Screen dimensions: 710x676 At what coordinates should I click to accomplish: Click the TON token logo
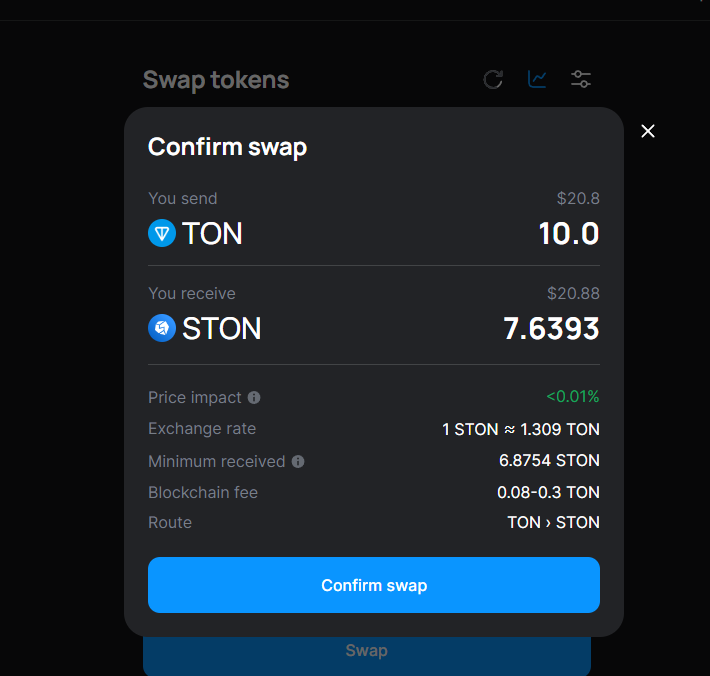click(x=162, y=234)
